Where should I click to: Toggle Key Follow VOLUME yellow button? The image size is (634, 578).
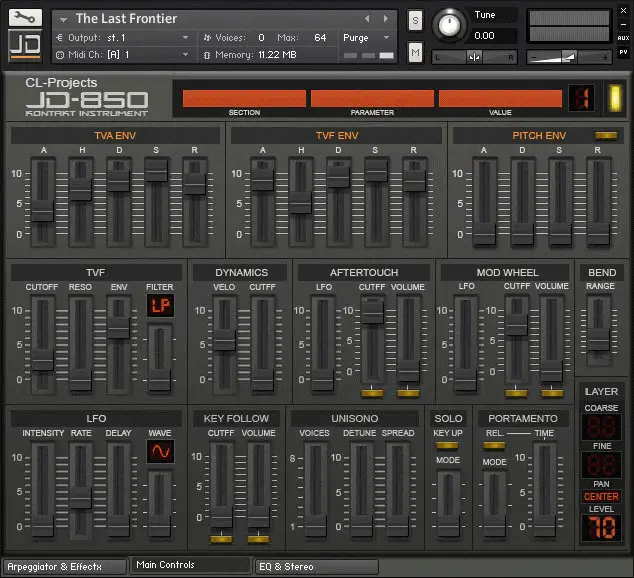tap(258, 539)
